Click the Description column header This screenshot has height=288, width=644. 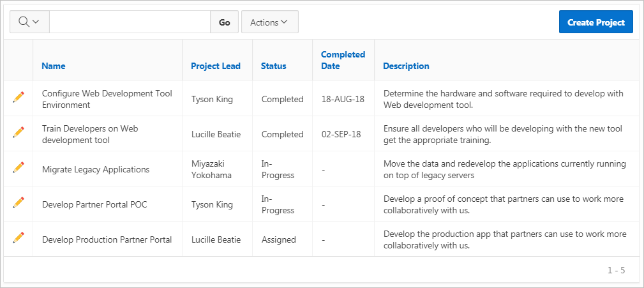pos(406,66)
